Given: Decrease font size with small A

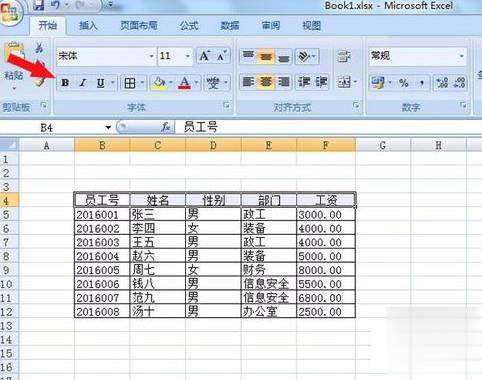Looking at the screenshot, I should point(221,56).
